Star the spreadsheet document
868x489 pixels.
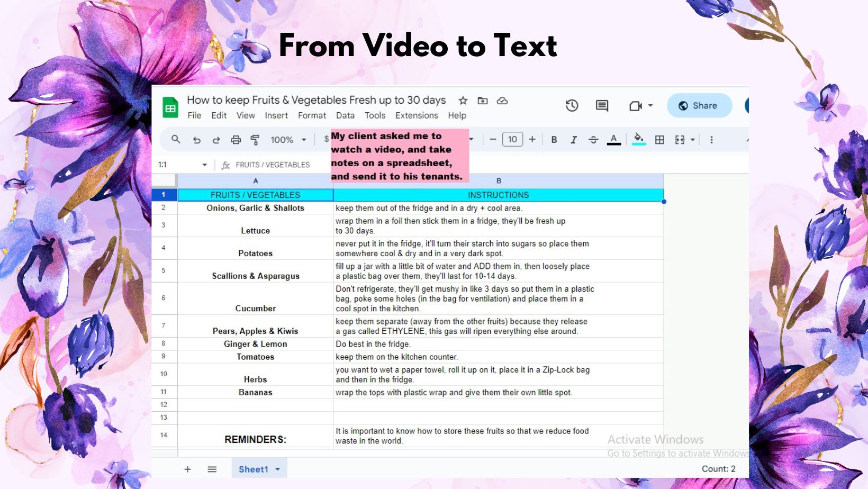(x=463, y=101)
